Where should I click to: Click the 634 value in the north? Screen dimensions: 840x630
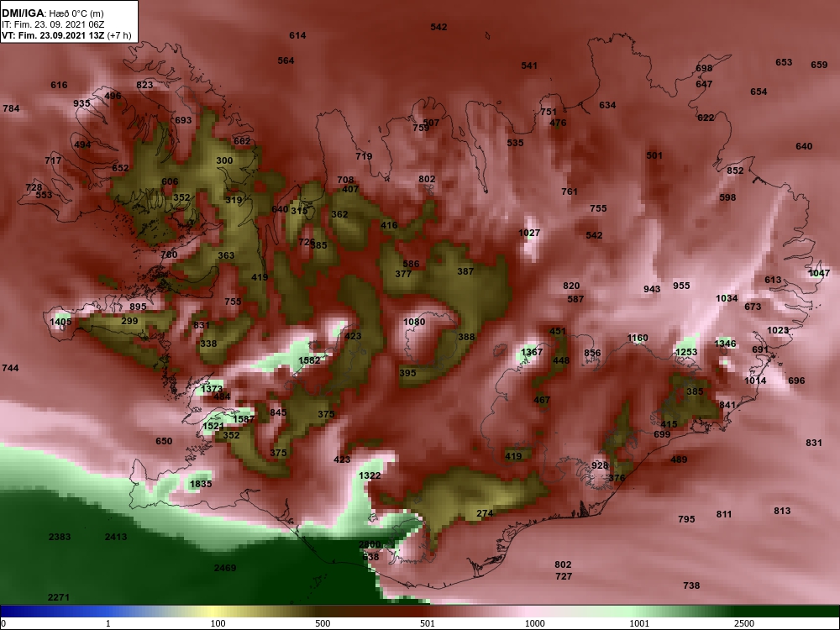tap(607, 105)
